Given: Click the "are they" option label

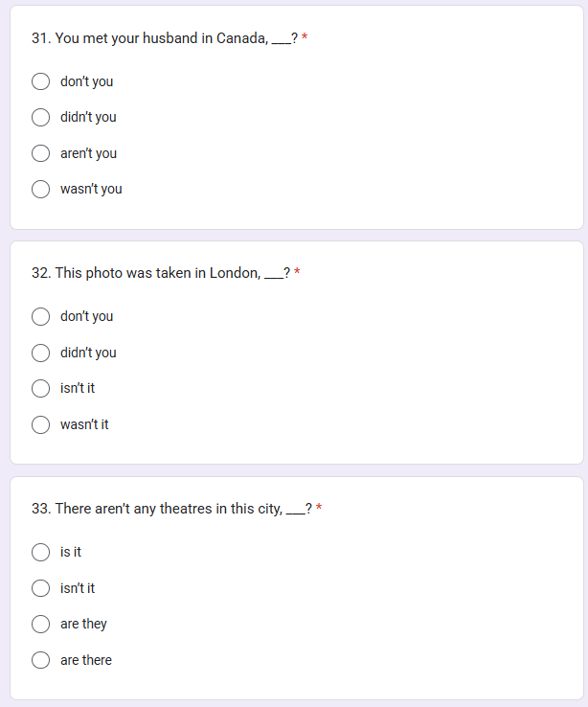Looking at the screenshot, I should pyautogui.click(x=83, y=624).
